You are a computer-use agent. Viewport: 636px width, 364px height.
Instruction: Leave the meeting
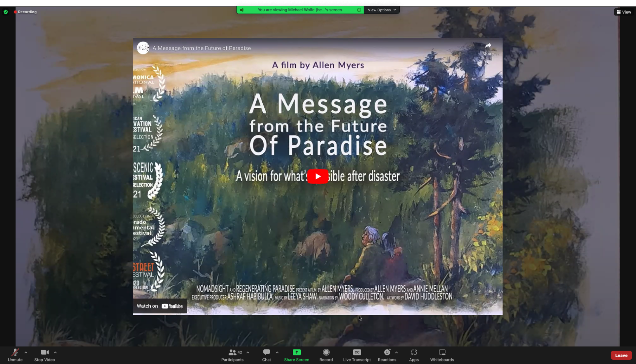coord(621,355)
